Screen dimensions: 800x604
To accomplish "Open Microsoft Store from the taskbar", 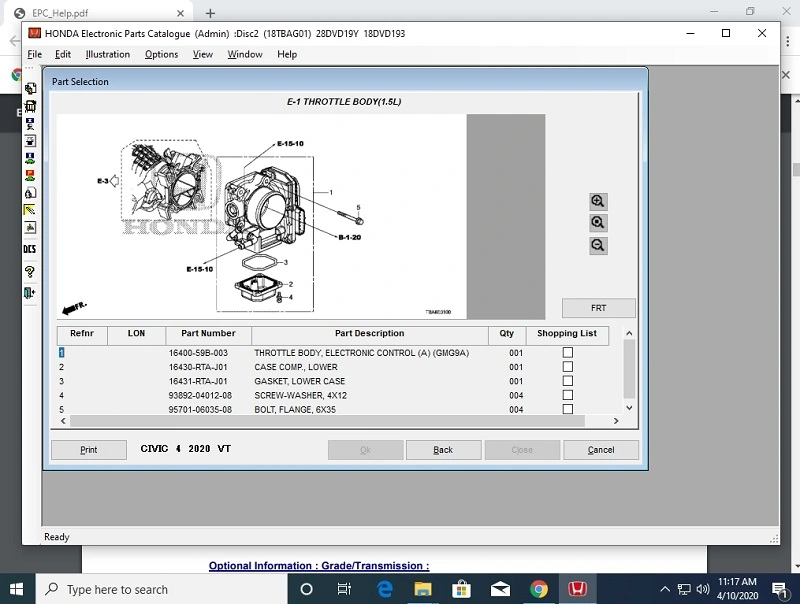I will pos(461,589).
